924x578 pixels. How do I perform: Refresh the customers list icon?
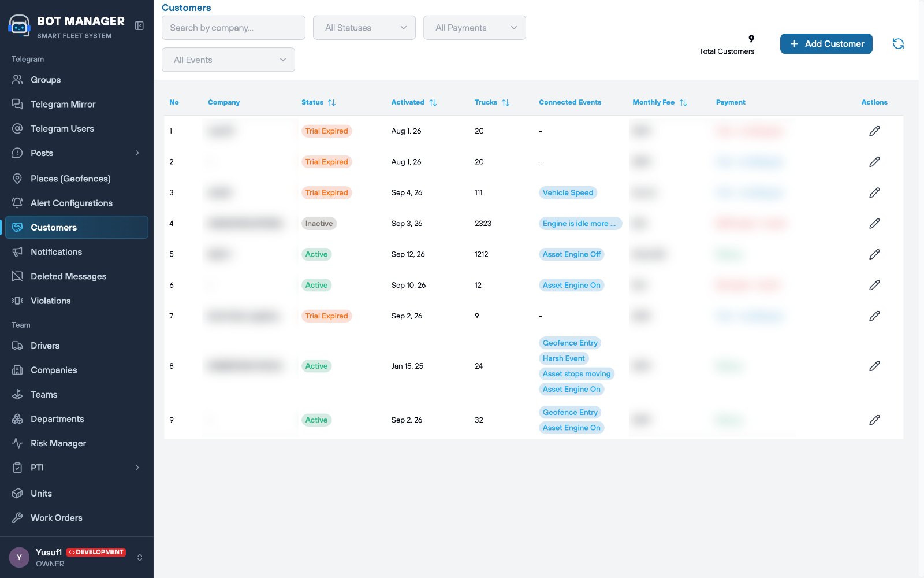click(898, 44)
